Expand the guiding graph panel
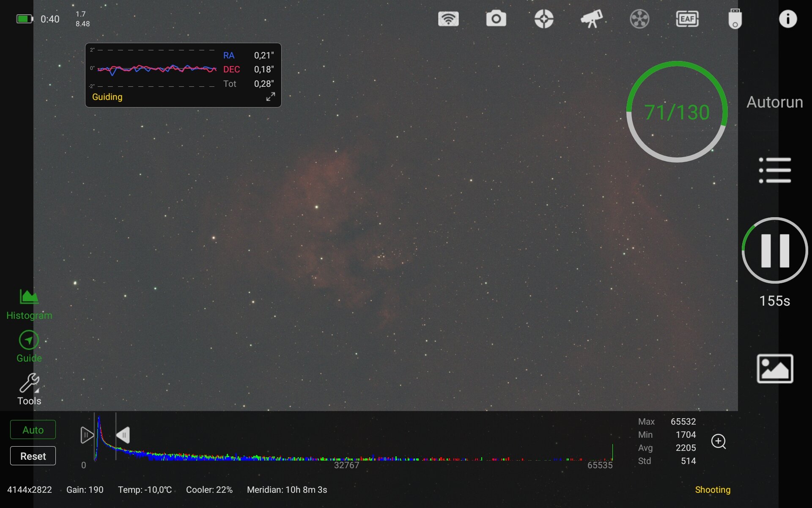The height and width of the screenshot is (508, 812). [271, 97]
